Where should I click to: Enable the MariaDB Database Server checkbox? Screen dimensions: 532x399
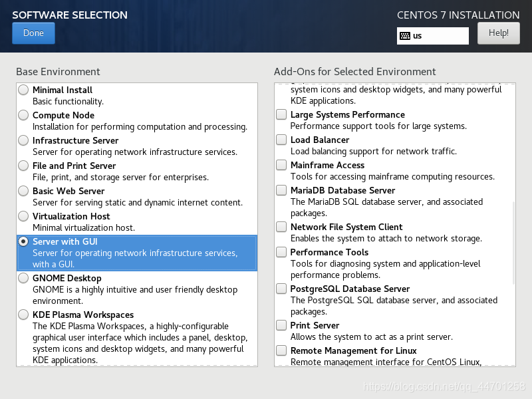(281, 190)
